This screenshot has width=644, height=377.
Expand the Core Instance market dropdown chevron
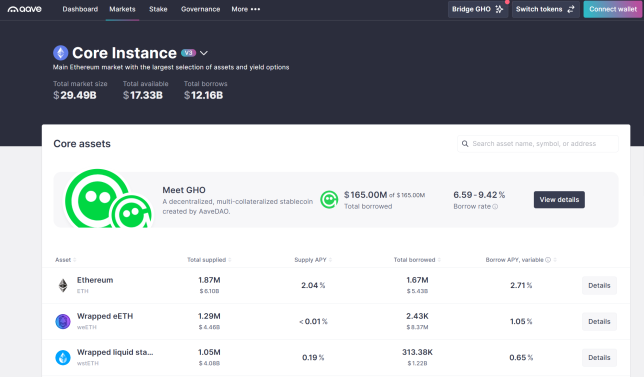tap(204, 53)
